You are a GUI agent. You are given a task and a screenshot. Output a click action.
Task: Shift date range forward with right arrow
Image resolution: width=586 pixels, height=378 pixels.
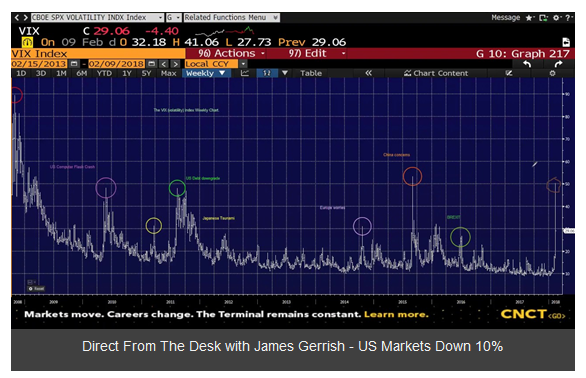176,64
